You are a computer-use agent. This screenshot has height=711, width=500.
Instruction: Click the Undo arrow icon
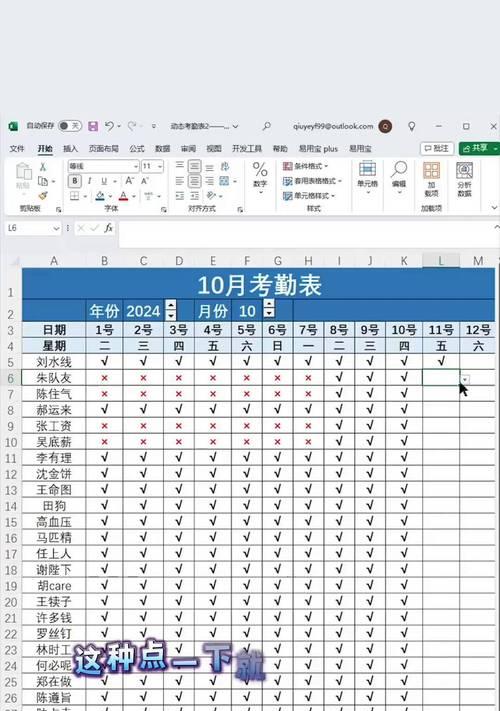pos(109,126)
